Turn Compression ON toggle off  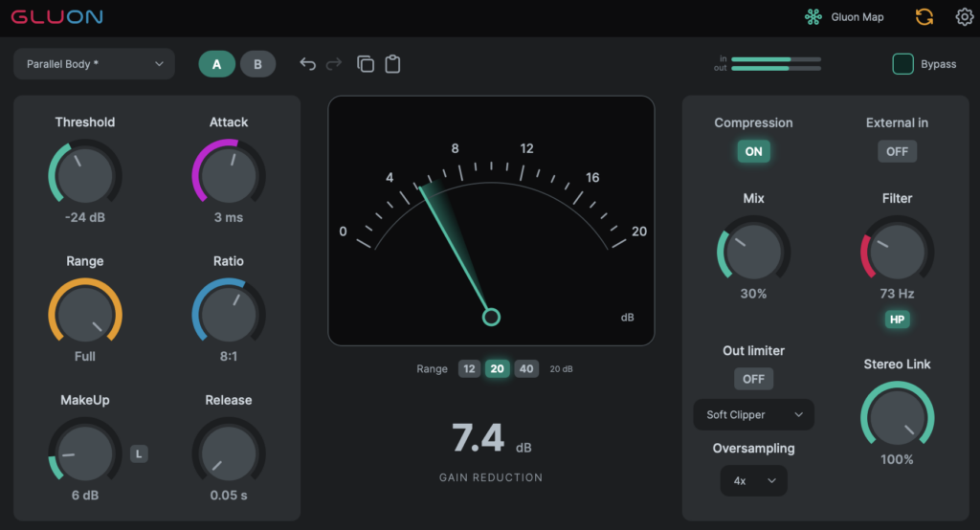[x=753, y=151]
